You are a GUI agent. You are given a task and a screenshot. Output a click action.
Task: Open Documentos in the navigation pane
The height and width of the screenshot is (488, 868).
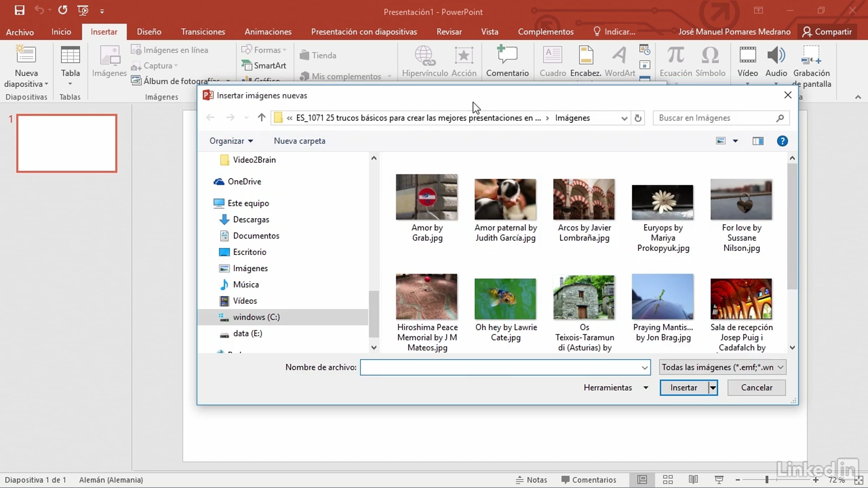pos(249,236)
